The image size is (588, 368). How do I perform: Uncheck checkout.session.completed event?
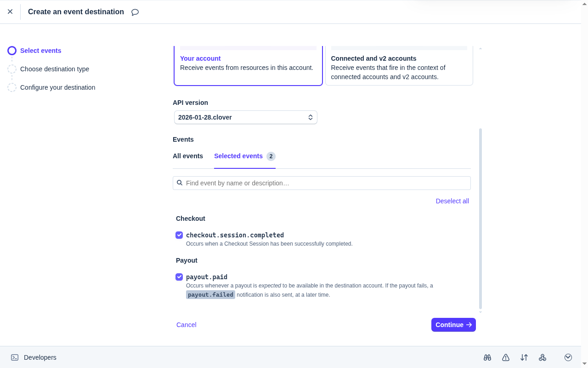point(179,235)
